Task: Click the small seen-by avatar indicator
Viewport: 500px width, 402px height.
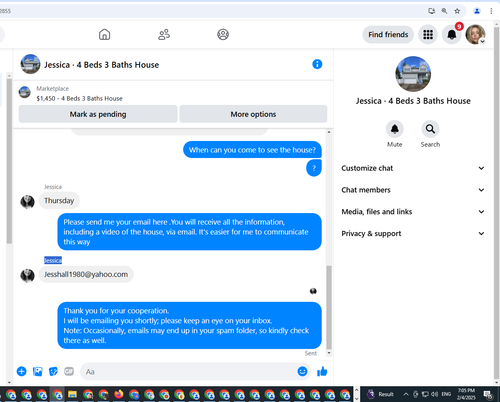Action: click(313, 291)
